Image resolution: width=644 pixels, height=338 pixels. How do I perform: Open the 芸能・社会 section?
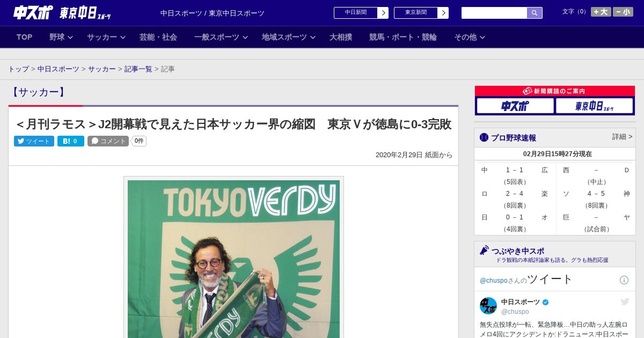point(158,37)
